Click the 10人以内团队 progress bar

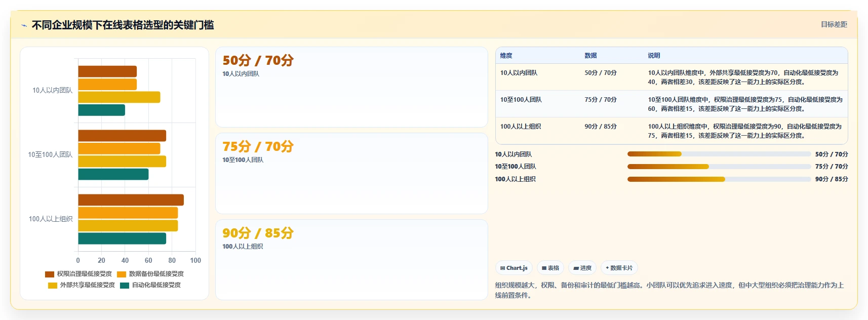pyautogui.click(x=719, y=154)
